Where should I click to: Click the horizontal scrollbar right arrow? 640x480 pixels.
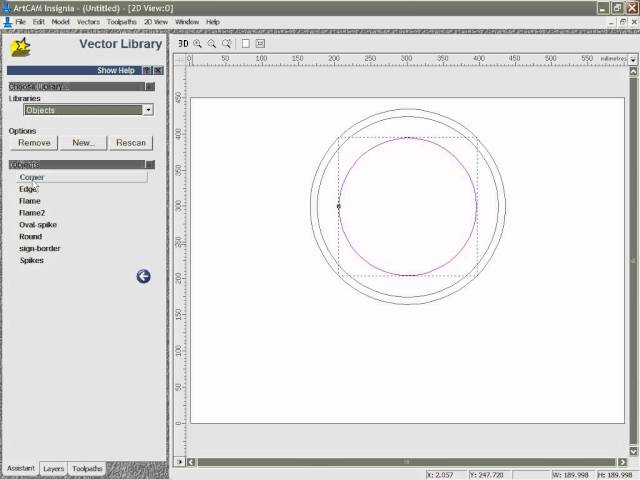coord(622,462)
